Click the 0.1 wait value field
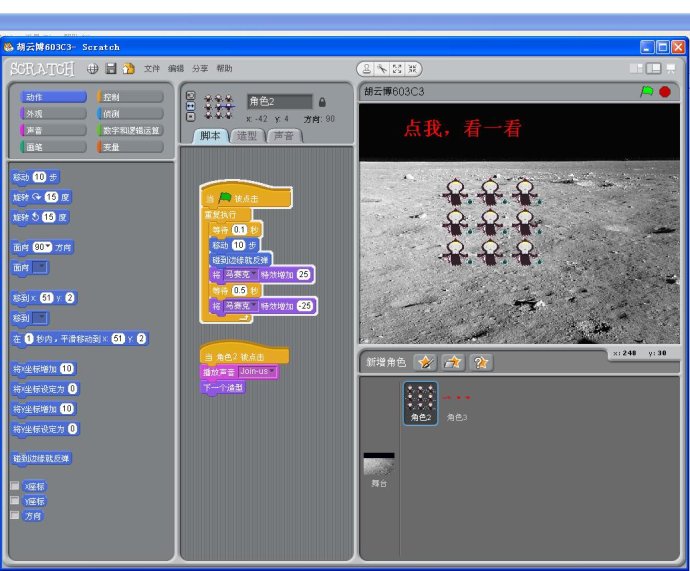This screenshot has height=571, width=690. [240, 230]
